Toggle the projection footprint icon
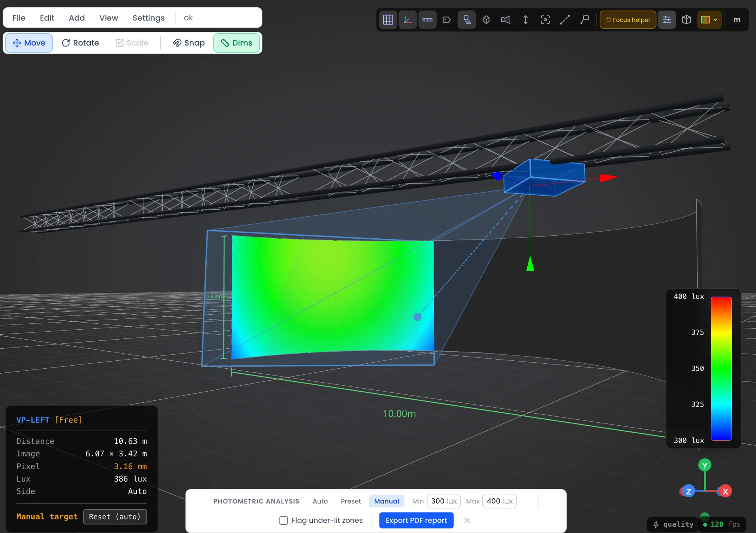The width and height of the screenshot is (756, 533). [x=467, y=20]
